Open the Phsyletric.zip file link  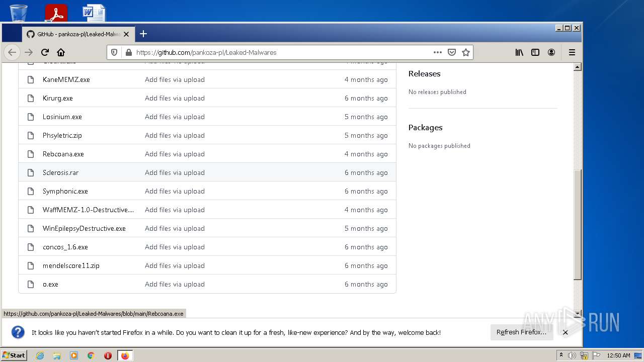62,135
